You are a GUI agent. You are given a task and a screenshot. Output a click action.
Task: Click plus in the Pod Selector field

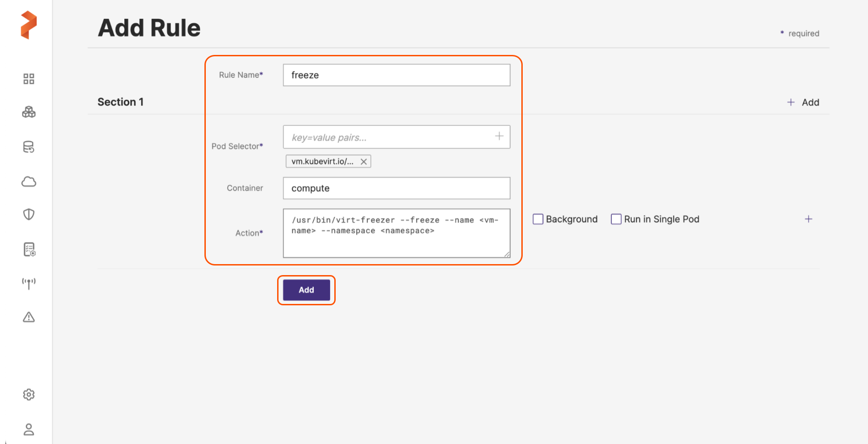[499, 136]
